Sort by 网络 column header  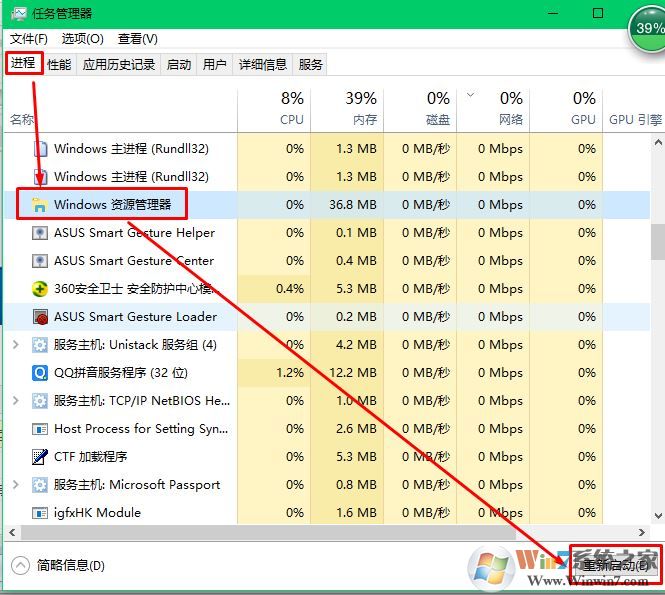(493, 109)
